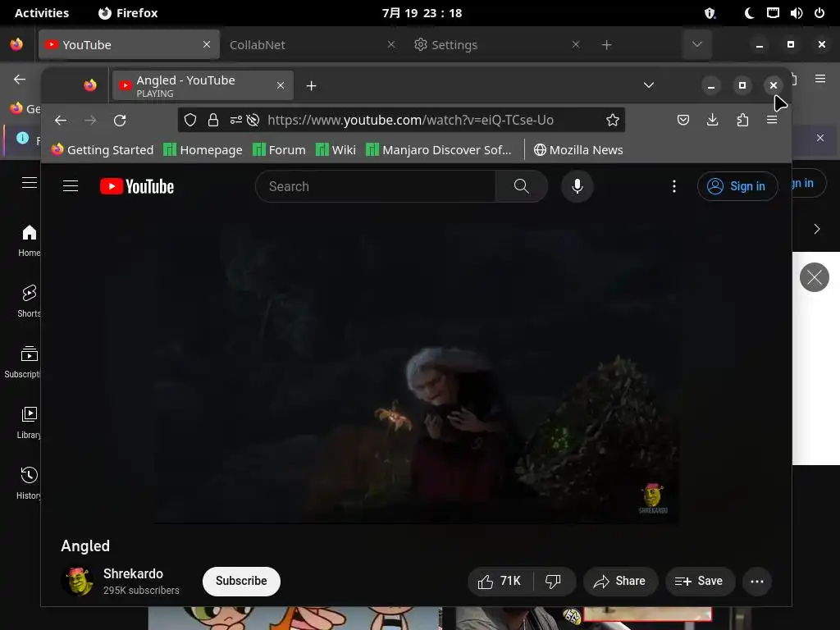Open Shrekardo channel avatar
This screenshot has width=840, height=630.
78,582
